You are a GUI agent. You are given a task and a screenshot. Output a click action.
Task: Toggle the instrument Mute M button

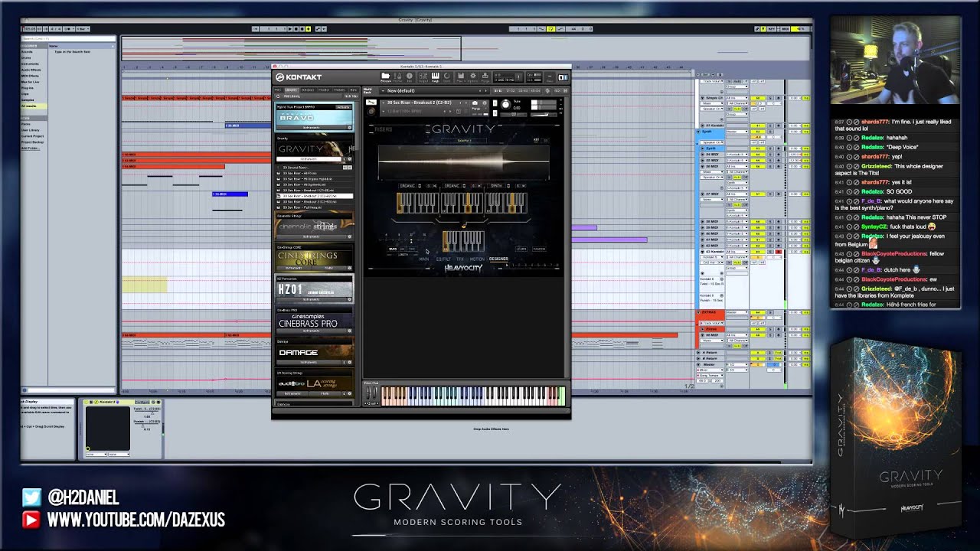pyautogui.click(x=495, y=113)
